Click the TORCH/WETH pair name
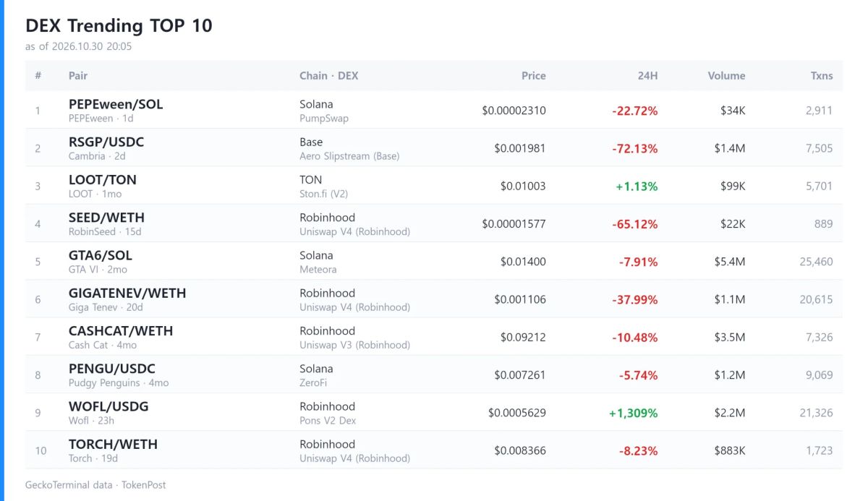This screenshot has width=868, height=501. 113,445
